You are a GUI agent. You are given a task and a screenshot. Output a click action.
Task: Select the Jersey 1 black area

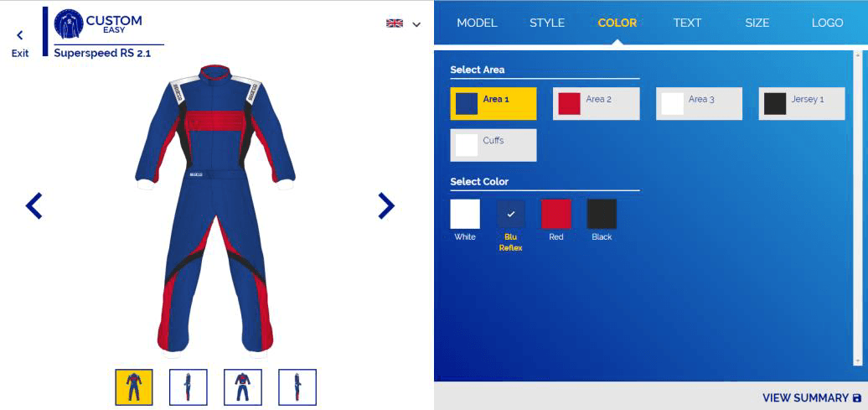click(x=802, y=104)
